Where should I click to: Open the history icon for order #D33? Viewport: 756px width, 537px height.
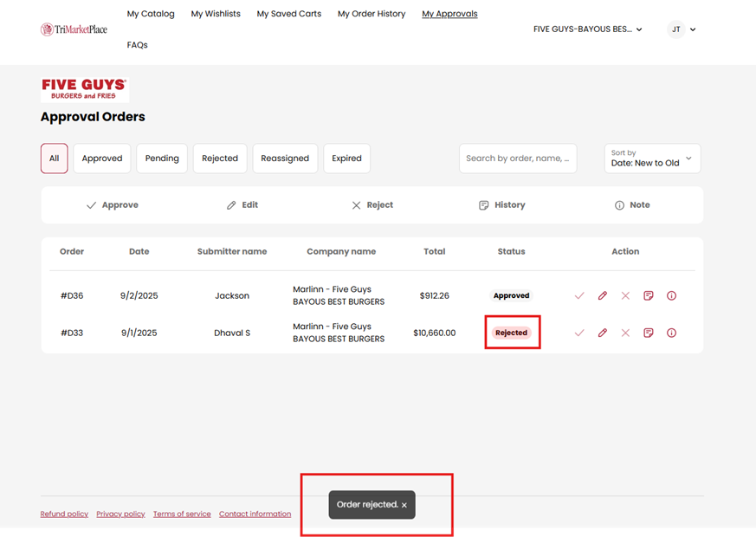pos(649,333)
